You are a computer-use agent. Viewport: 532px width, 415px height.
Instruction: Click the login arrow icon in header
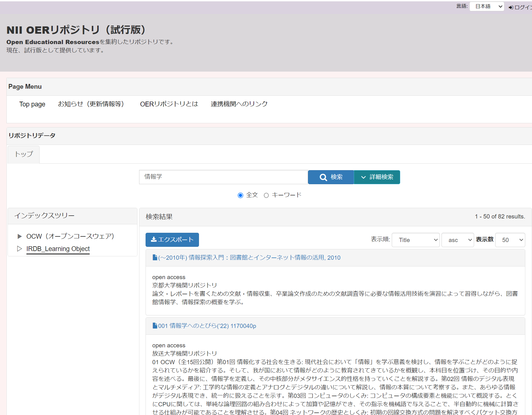point(511,7)
